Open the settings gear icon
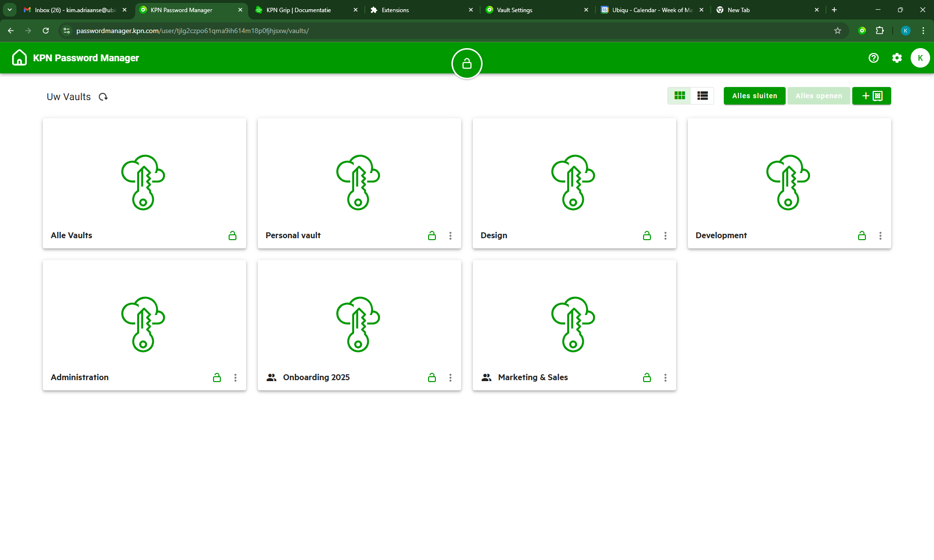Viewport: 934px width, 560px height. coord(897,58)
